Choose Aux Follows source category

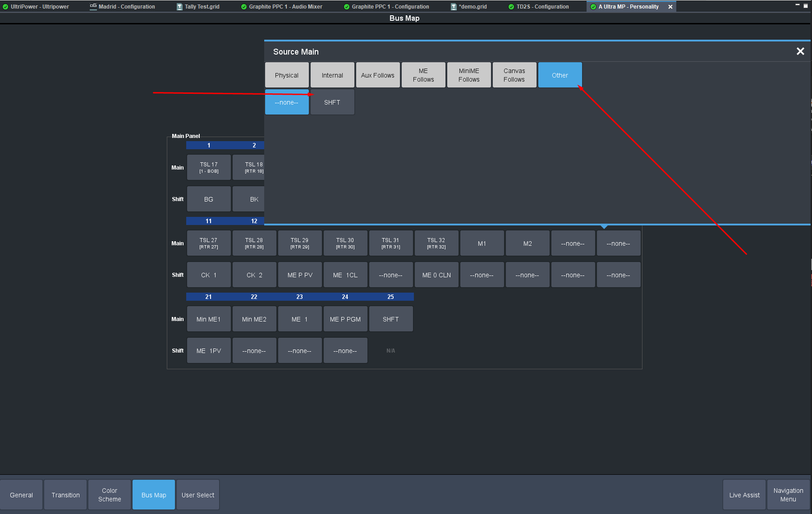[378, 75]
